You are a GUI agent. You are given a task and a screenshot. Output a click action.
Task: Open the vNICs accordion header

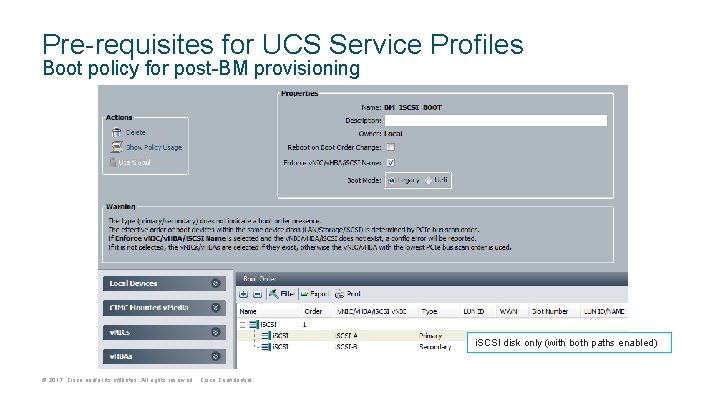(x=164, y=332)
